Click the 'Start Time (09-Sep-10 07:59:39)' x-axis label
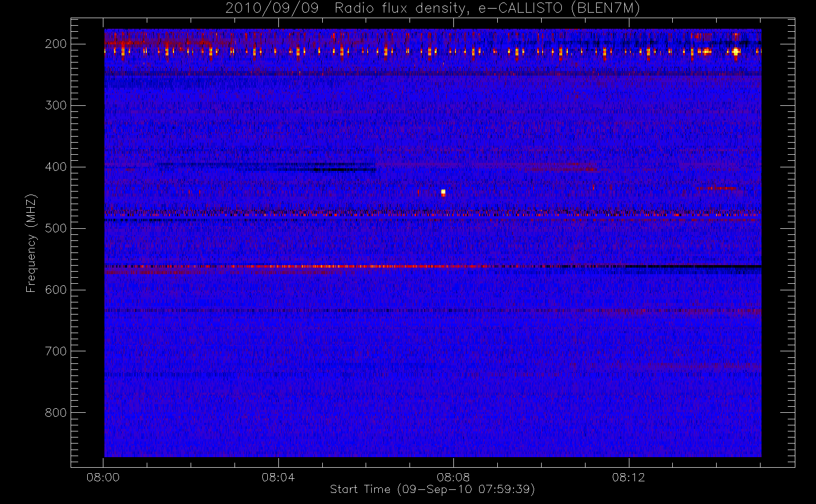The image size is (816, 504). pyautogui.click(x=432, y=489)
